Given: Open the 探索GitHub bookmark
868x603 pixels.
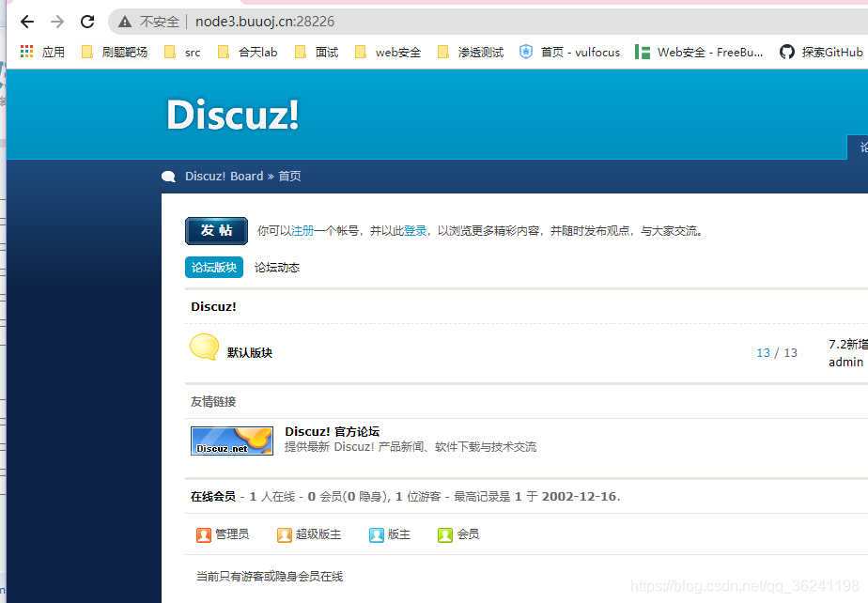Looking at the screenshot, I should (821, 52).
